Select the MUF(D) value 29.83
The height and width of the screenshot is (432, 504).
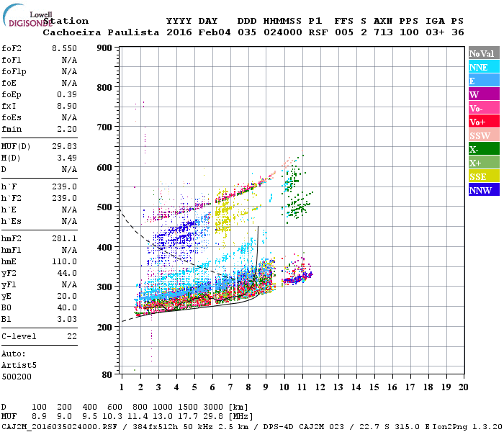[64, 146]
